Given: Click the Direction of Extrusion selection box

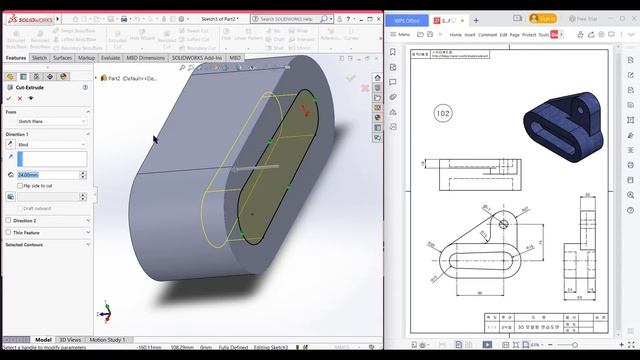Looking at the screenshot, I should click(52, 159).
